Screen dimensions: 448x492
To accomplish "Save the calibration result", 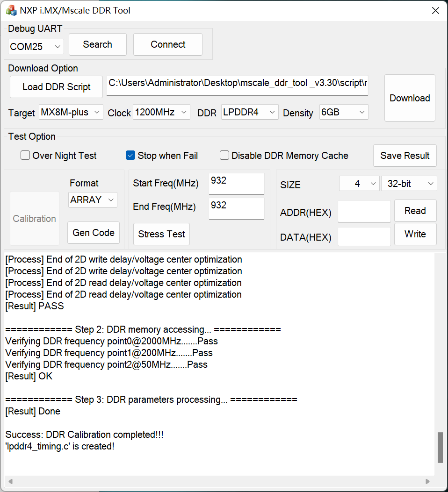I will (405, 155).
